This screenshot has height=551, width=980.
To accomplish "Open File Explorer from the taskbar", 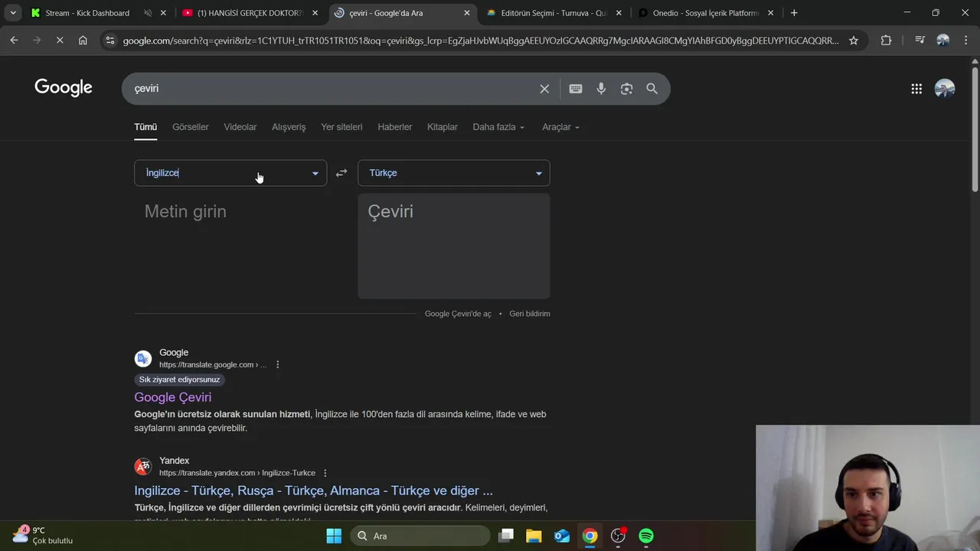I will [534, 536].
